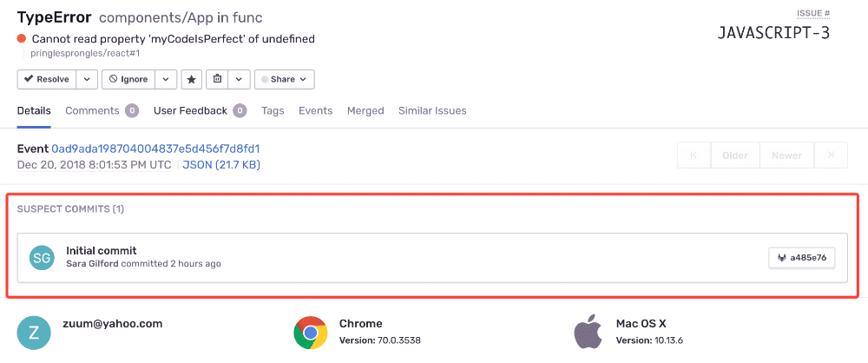
Task: Go to the Similar Issues tab
Action: (x=432, y=110)
